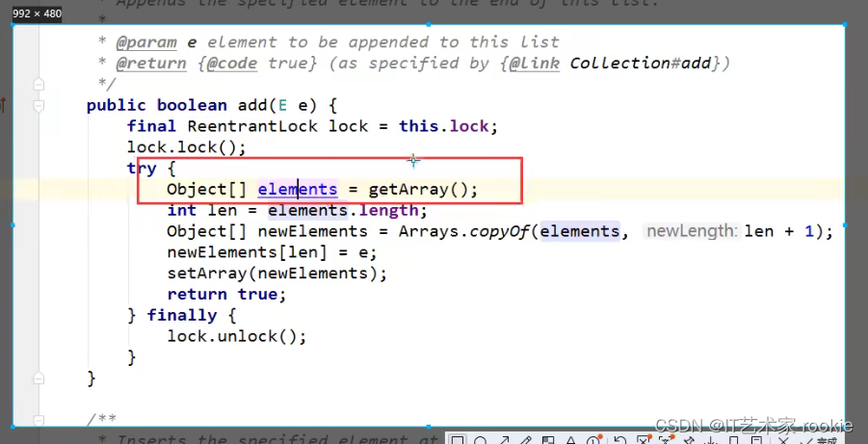This screenshot has width=868, height=444.
Task: Collapse the next Javadoc block starting /**
Action: (39, 420)
